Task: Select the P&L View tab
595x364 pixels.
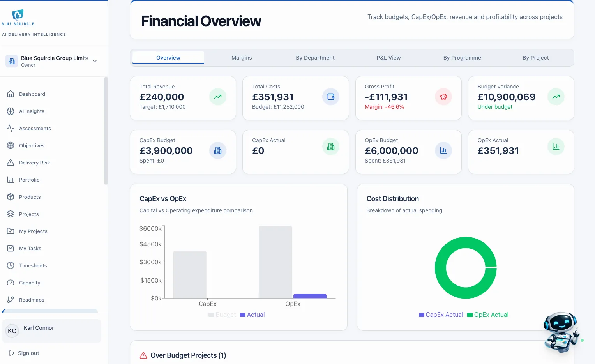Action: (x=388, y=58)
